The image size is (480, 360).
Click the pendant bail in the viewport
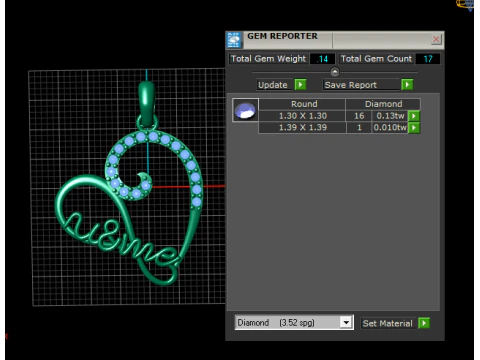(147, 104)
